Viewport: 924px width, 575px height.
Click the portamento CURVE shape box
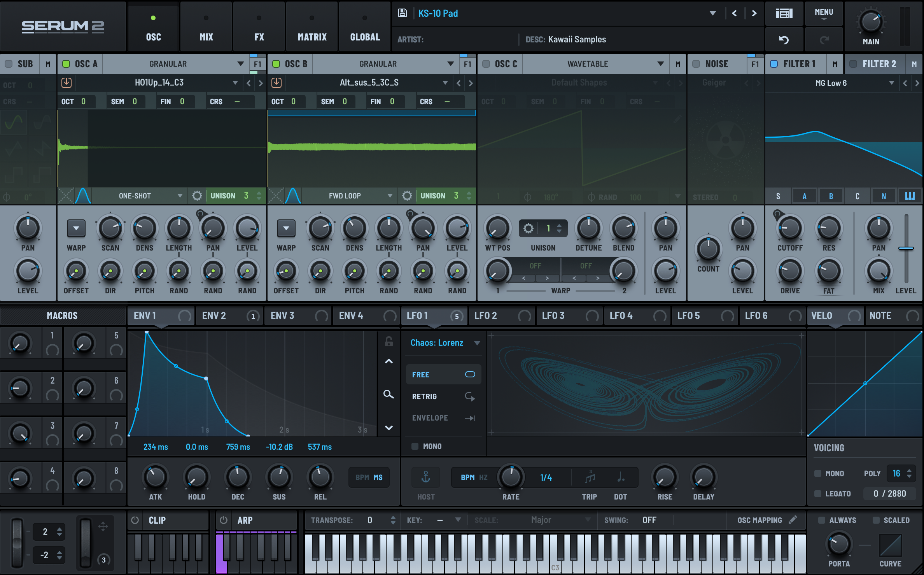891,545
